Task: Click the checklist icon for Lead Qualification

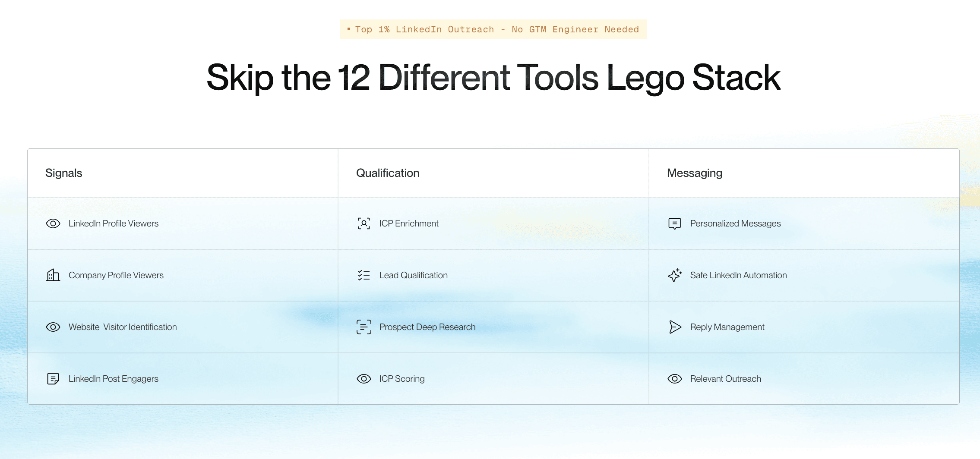Action: tap(364, 275)
